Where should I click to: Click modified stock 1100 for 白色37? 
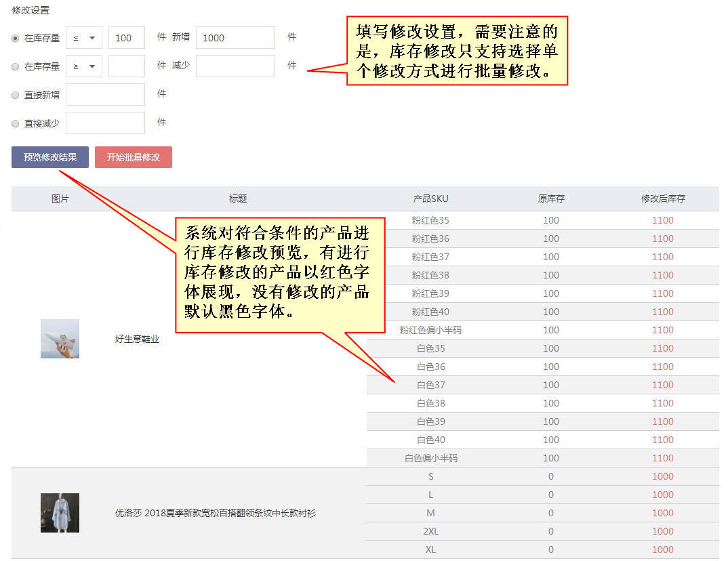click(x=662, y=385)
